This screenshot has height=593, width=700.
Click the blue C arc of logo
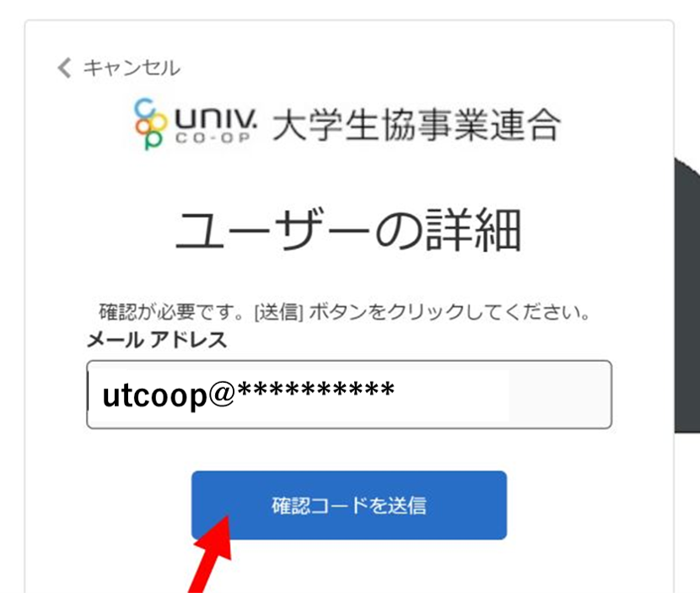145,107
